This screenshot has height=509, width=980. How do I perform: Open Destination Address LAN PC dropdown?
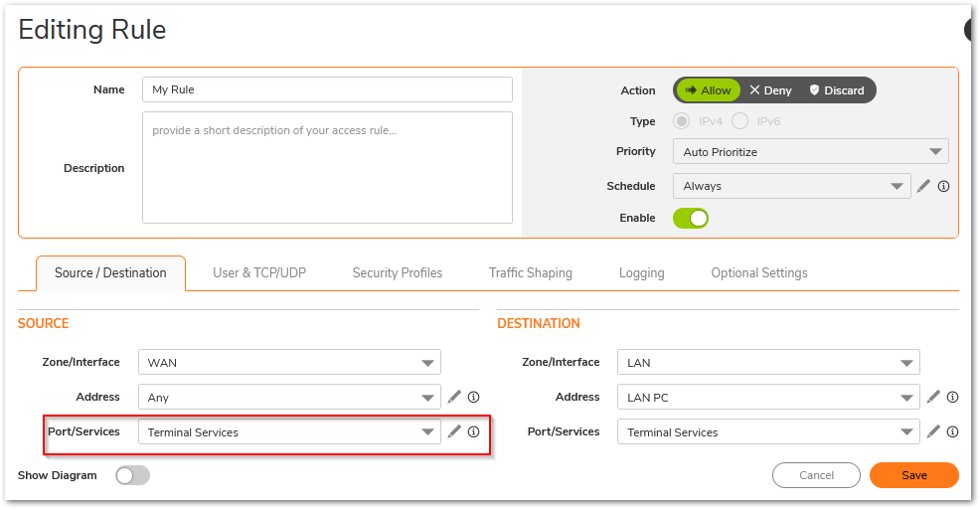[768, 397]
